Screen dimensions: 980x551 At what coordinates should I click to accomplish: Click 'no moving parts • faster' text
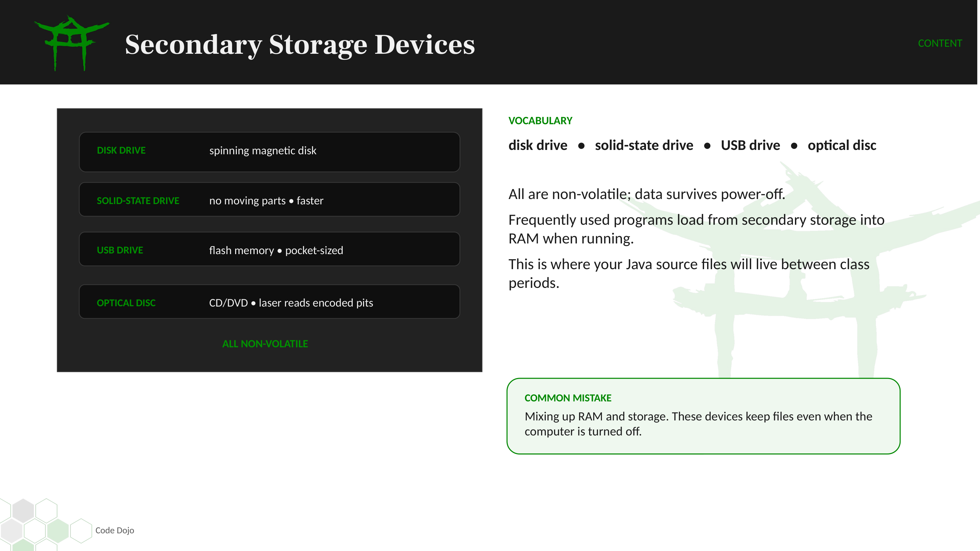pos(266,200)
